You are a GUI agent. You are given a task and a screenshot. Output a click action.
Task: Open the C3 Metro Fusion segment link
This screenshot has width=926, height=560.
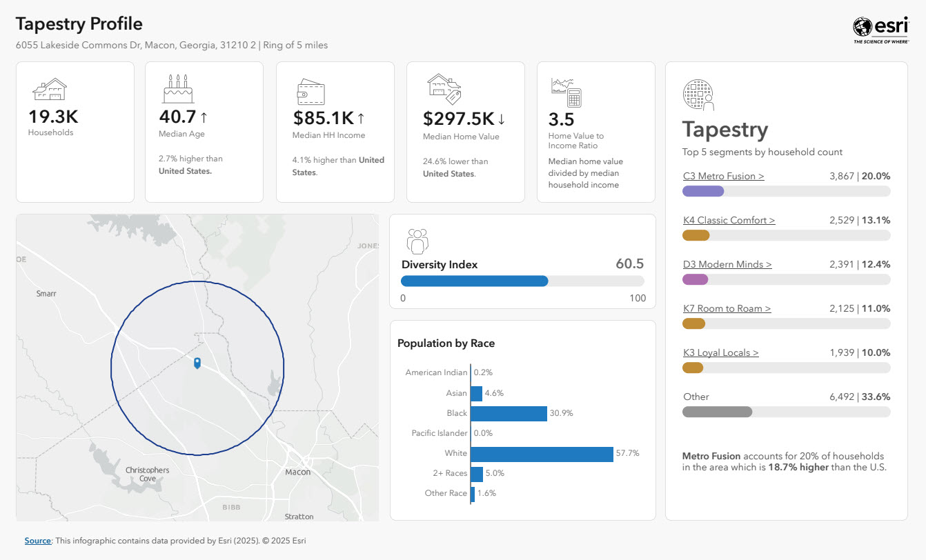pyautogui.click(x=724, y=176)
